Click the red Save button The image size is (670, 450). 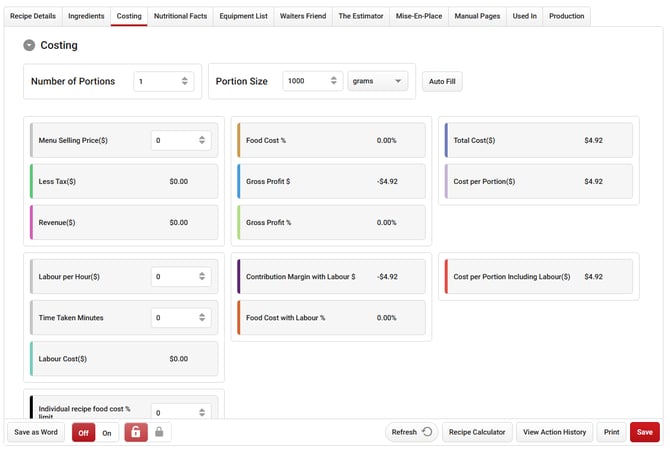pos(644,432)
